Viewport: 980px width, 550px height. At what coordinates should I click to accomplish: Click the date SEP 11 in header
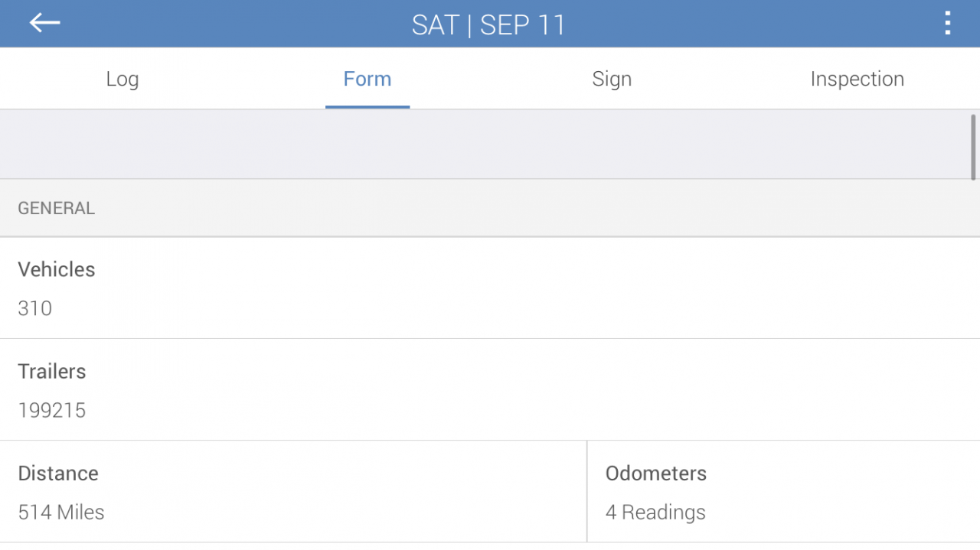[x=523, y=24]
